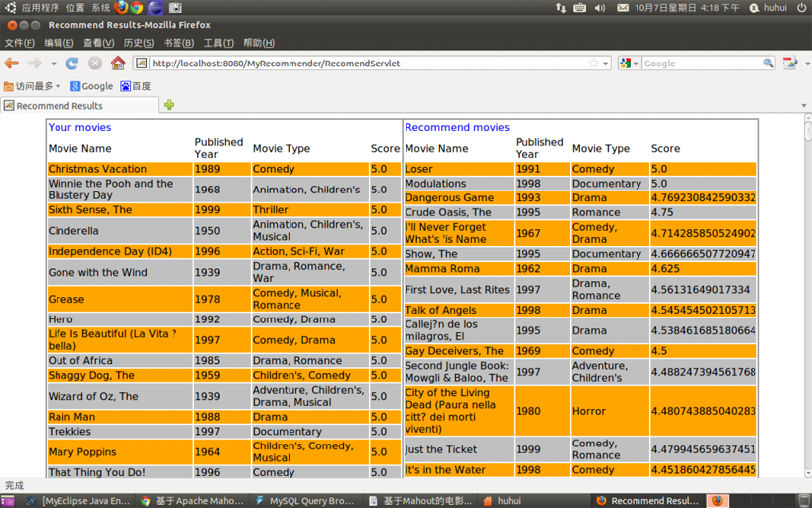Click the power shutdown icon

(x=802, y=8)
